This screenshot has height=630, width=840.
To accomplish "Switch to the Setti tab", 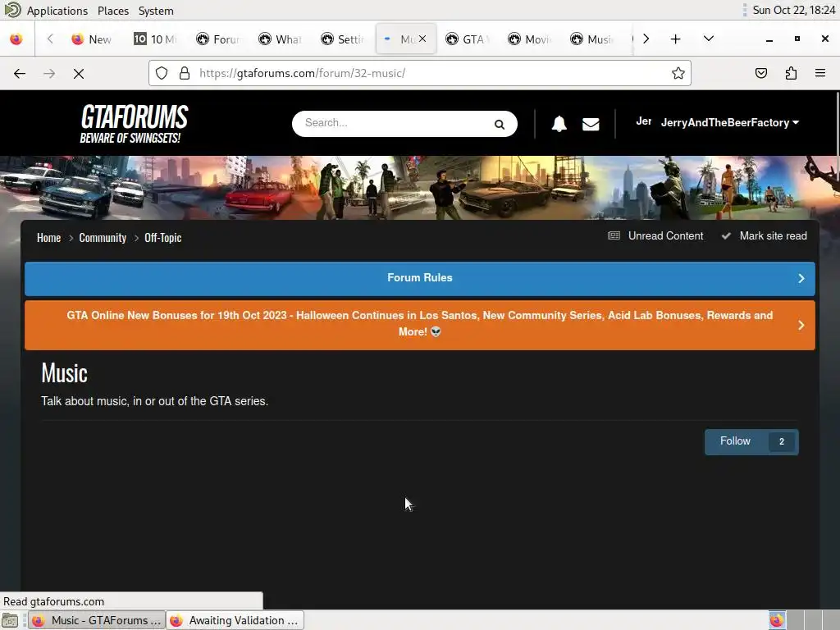I will point(342,39).
